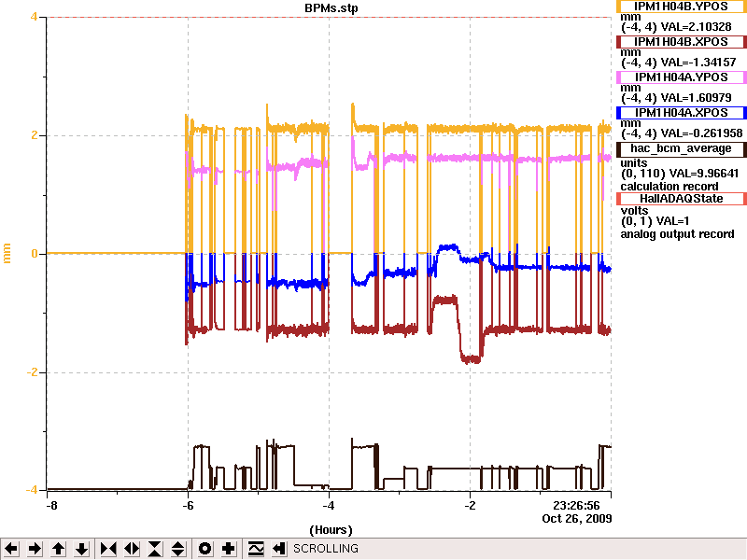747x560 pixels.
Task: Select the IPM1H04B.XPOS curve legend
Action: coord(682,42)
